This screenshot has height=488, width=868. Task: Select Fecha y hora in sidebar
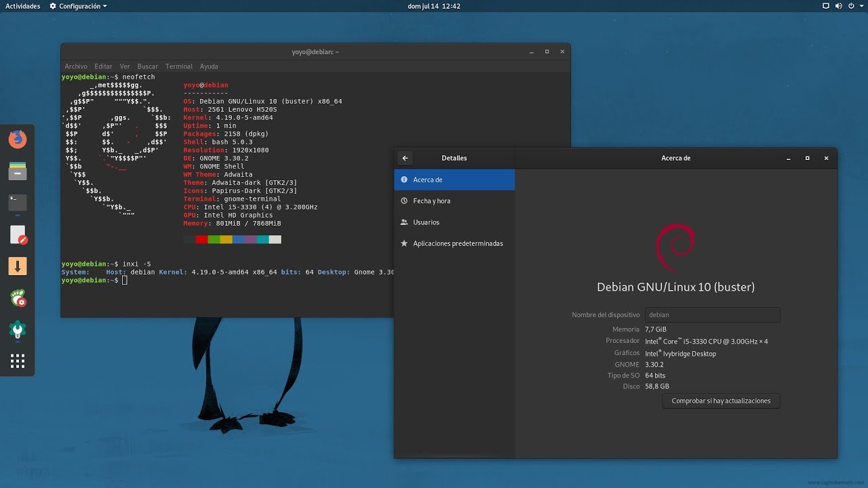coord(454,201)
